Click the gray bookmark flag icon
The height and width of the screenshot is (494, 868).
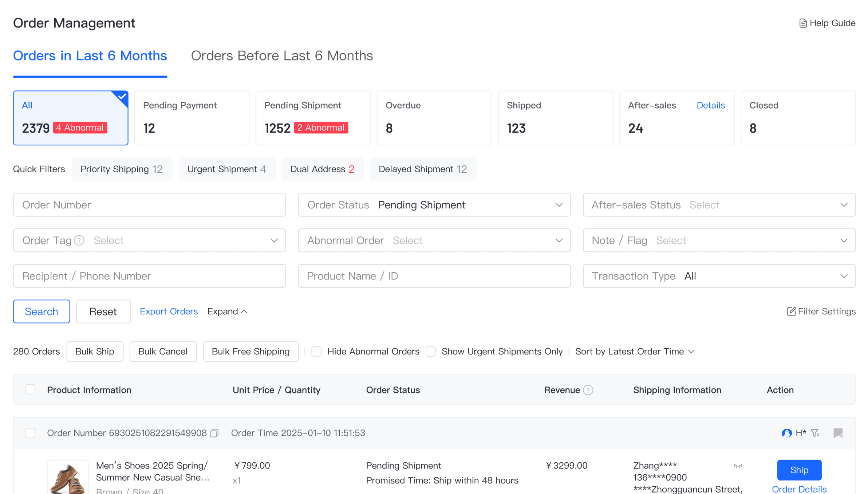[838, 433]
